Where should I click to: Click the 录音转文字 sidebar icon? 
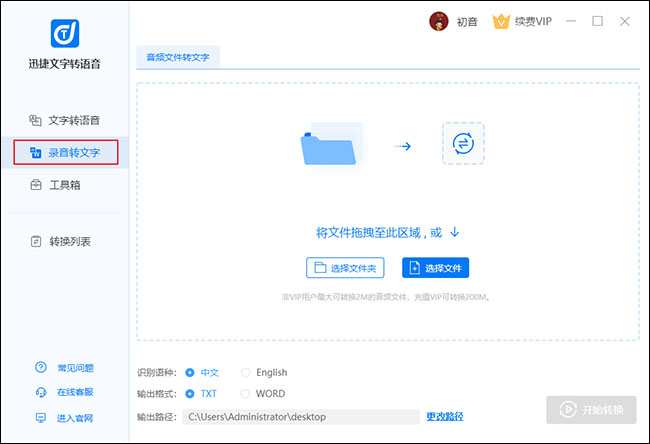35,153
